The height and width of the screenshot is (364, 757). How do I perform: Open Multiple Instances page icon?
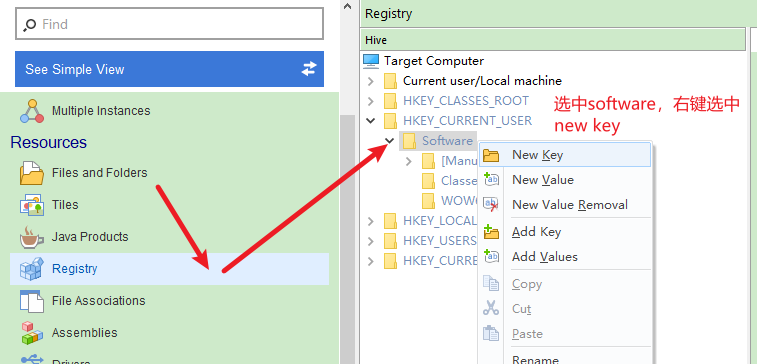(32, 111)
